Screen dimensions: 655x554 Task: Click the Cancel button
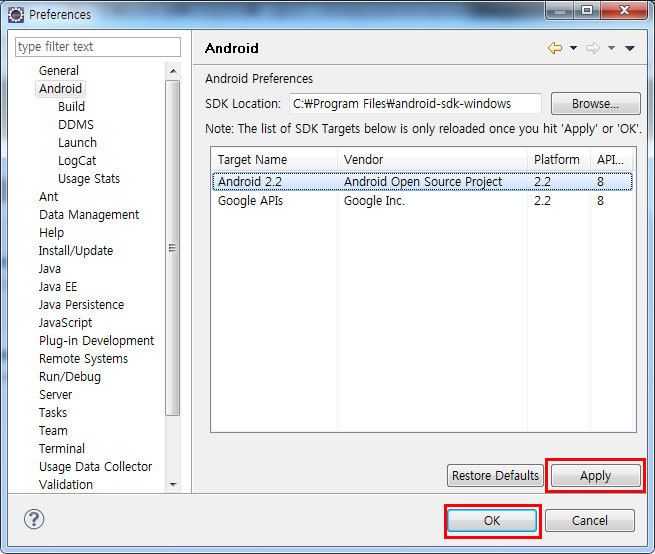click(x=590, y=521)
